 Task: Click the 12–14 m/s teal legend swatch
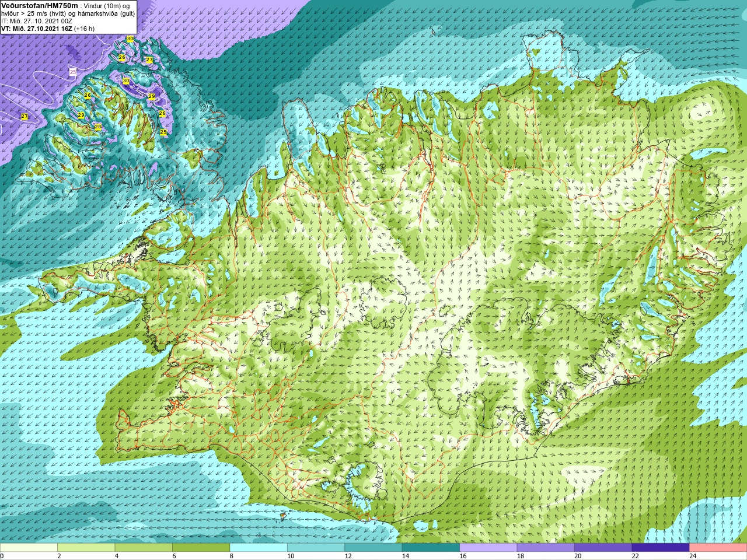[373, 548]
